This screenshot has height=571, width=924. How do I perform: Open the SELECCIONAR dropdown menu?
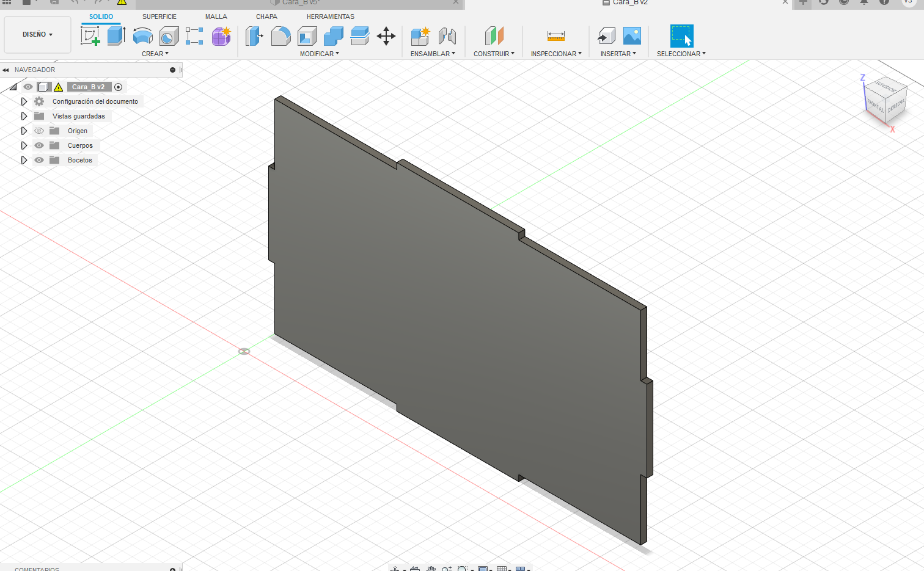681,54
